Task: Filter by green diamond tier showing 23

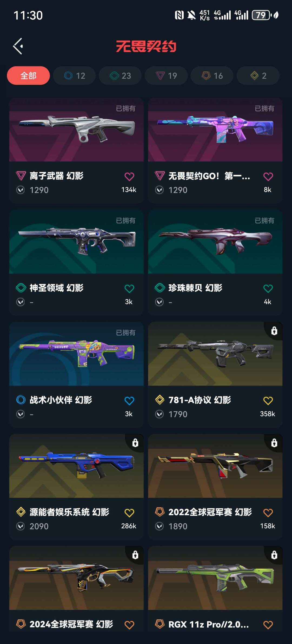Action: point(120,75)
